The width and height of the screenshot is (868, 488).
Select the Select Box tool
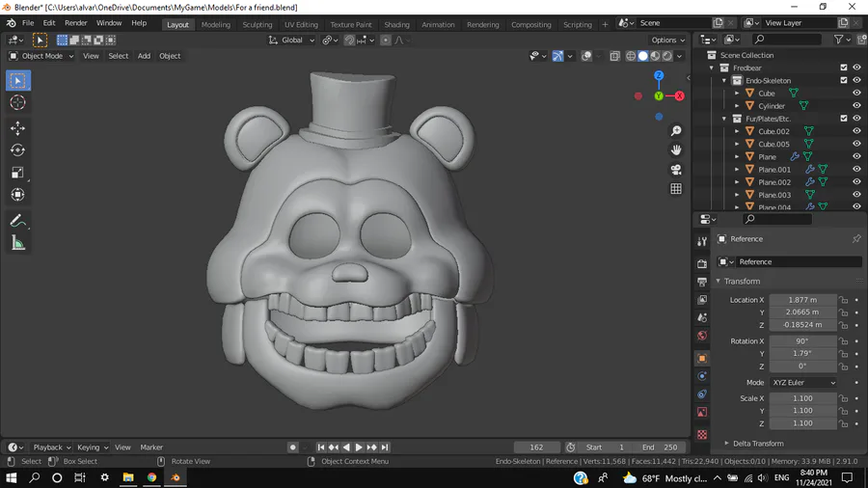(17, 81)
